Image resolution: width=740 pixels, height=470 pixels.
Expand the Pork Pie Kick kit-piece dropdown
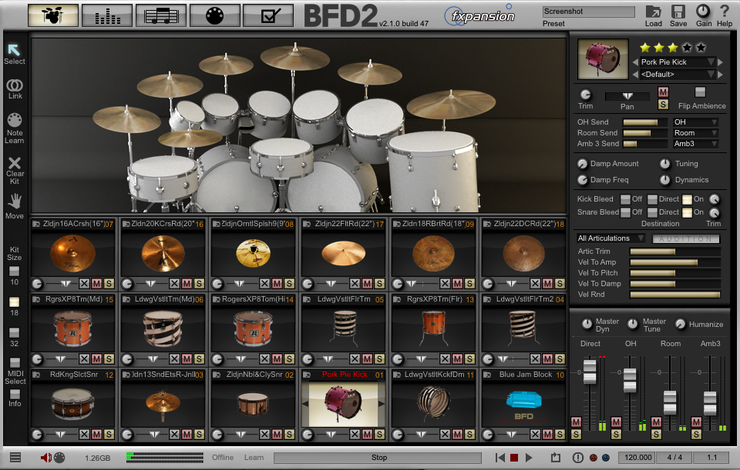click(x=711, y=62)
